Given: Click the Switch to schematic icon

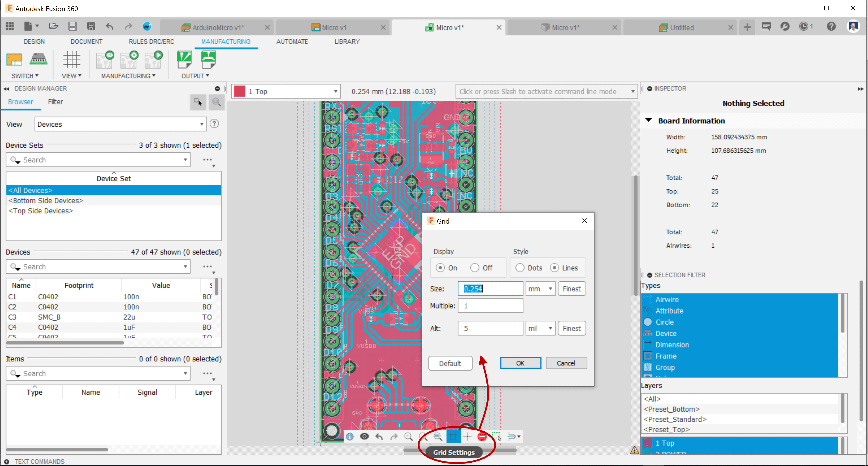Looking at the screenshot, I should (x=14, y=60).
